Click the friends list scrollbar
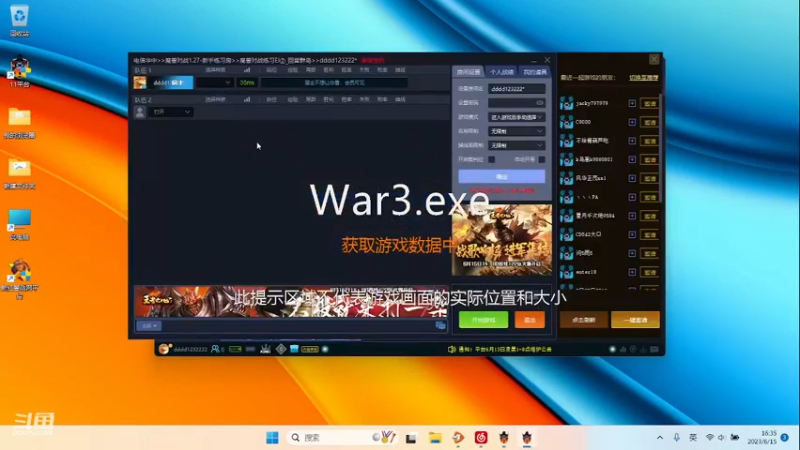 click(661, 148)
